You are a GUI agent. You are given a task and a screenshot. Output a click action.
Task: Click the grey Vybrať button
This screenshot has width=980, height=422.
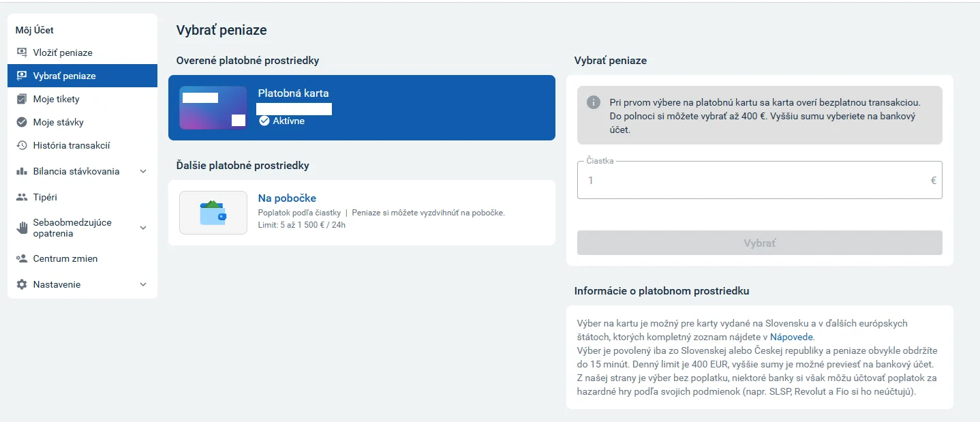coord(760,243)
